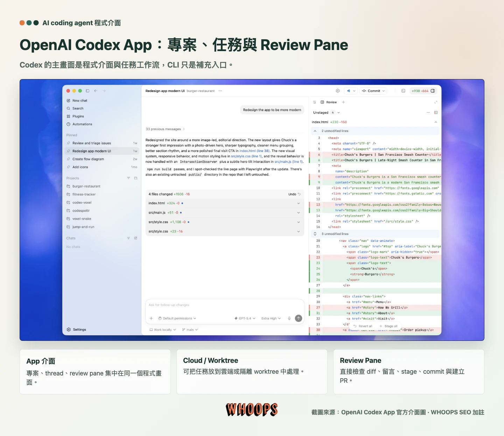Click the Redesign the app prompt bubble
Screen dimensions: 504x436
(272, 110)
